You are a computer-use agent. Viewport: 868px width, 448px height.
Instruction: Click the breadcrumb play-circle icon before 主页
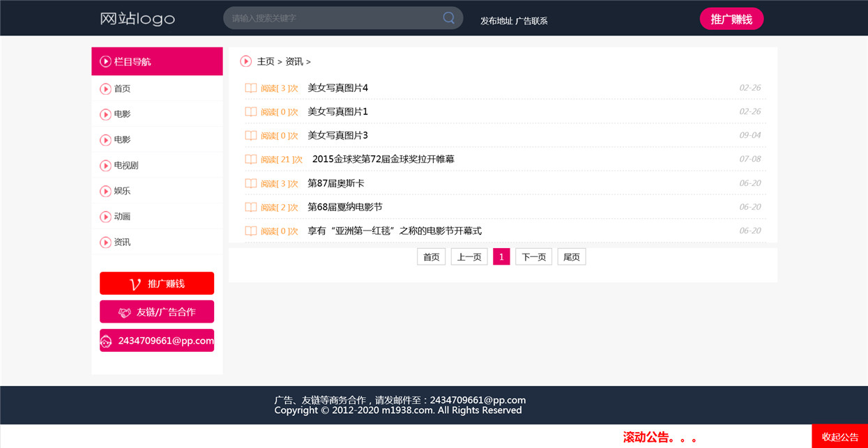[245, 61]
